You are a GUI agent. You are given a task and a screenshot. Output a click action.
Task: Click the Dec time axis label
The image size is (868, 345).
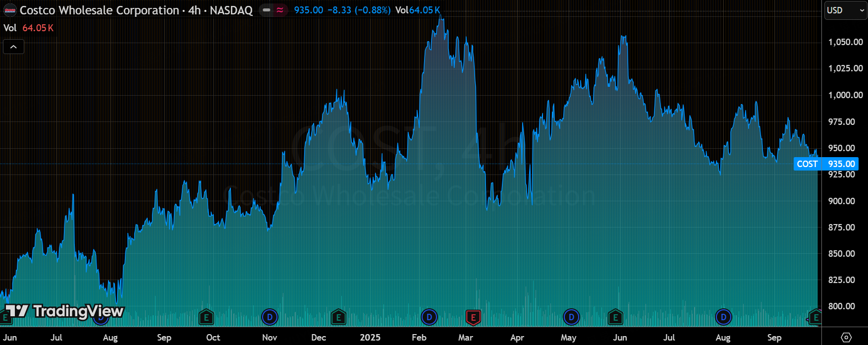point(319,338)
